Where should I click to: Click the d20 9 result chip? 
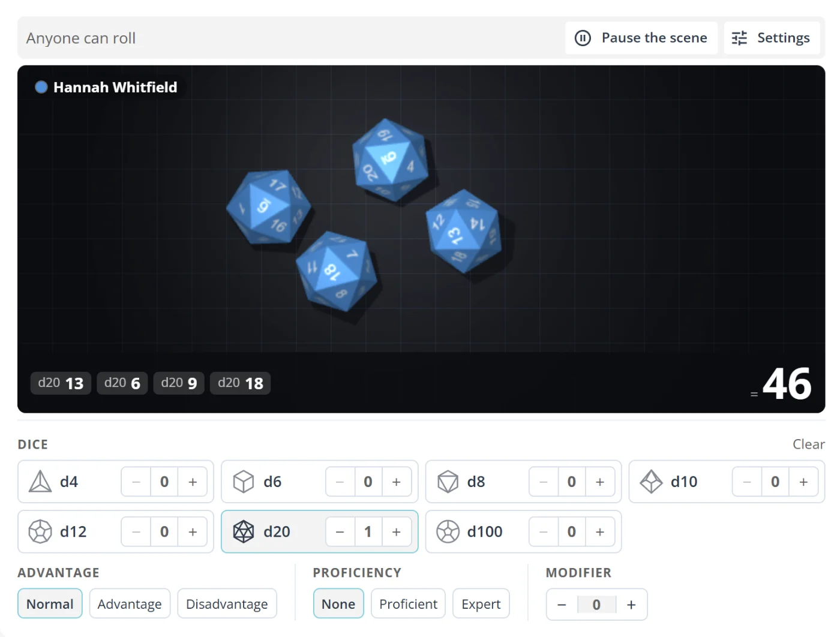coord(179,383)
